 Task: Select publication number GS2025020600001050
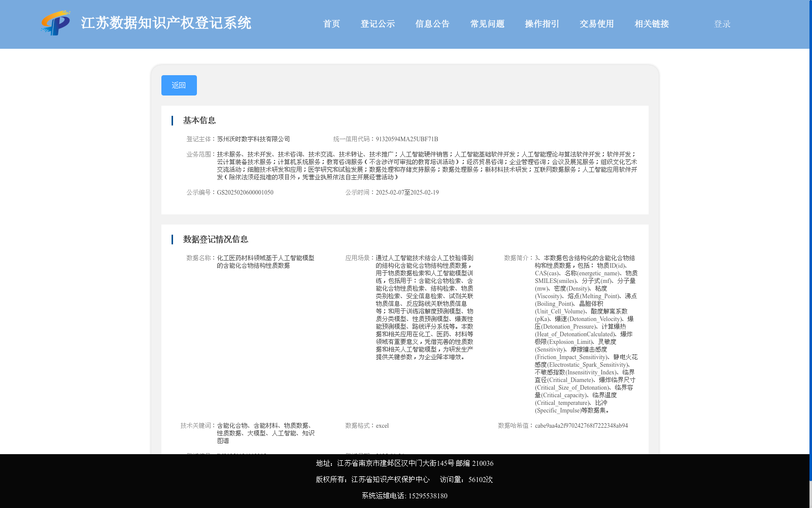point(245,193)
